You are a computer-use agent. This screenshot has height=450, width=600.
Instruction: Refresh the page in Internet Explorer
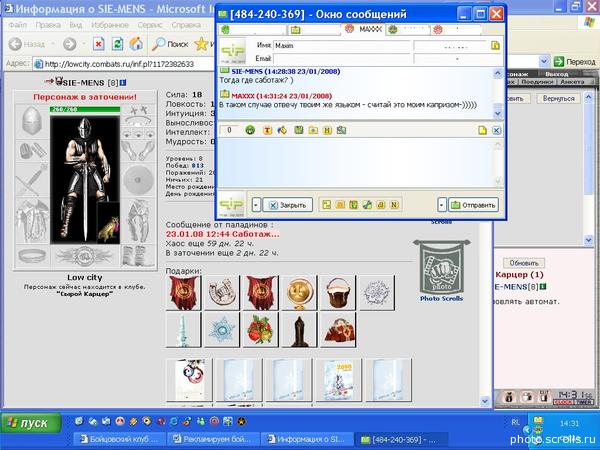pyautogui.click(x=117, y=44)
